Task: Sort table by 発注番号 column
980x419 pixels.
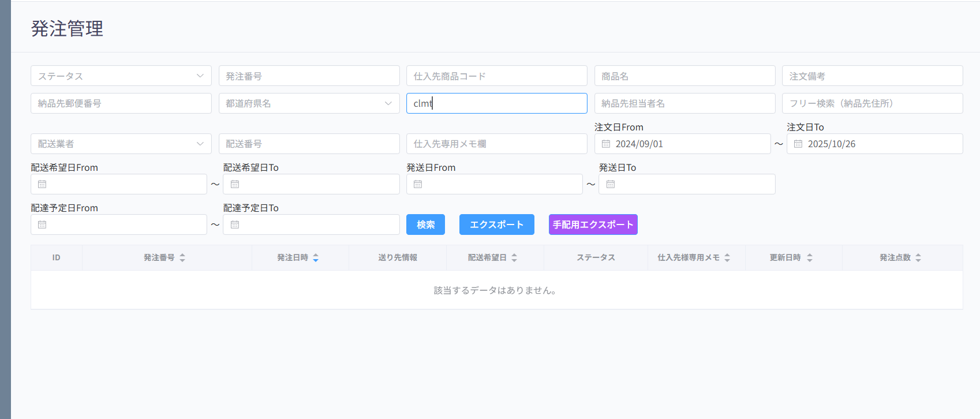Action: pos(182,258)
